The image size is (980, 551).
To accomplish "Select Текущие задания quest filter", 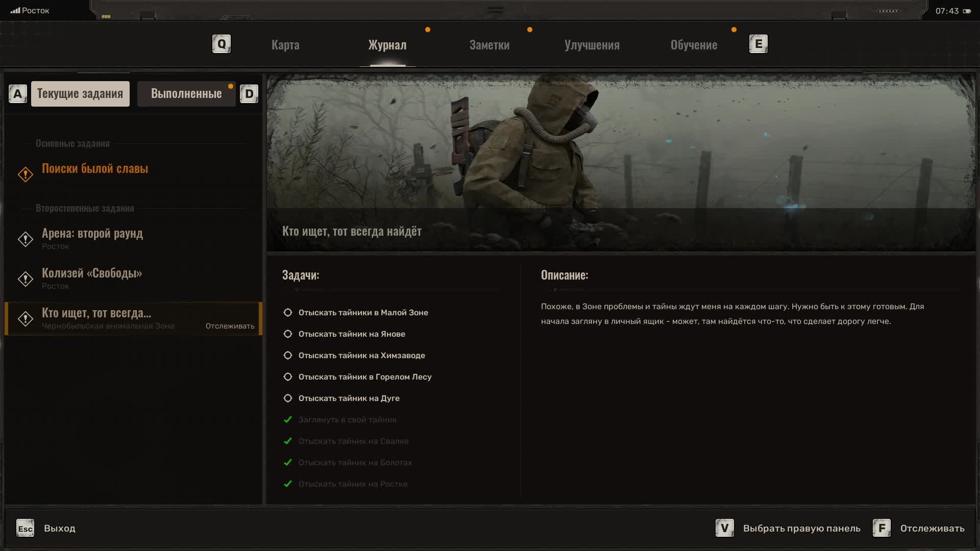I will coord(80,94).
